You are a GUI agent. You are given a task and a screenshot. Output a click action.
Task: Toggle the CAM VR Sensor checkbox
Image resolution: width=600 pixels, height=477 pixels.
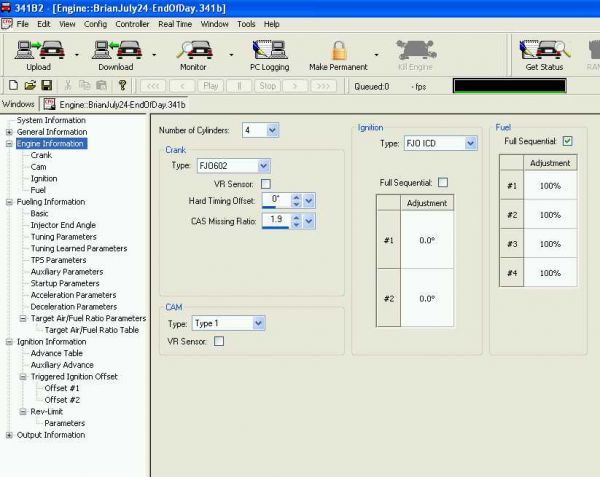[219, 341]
